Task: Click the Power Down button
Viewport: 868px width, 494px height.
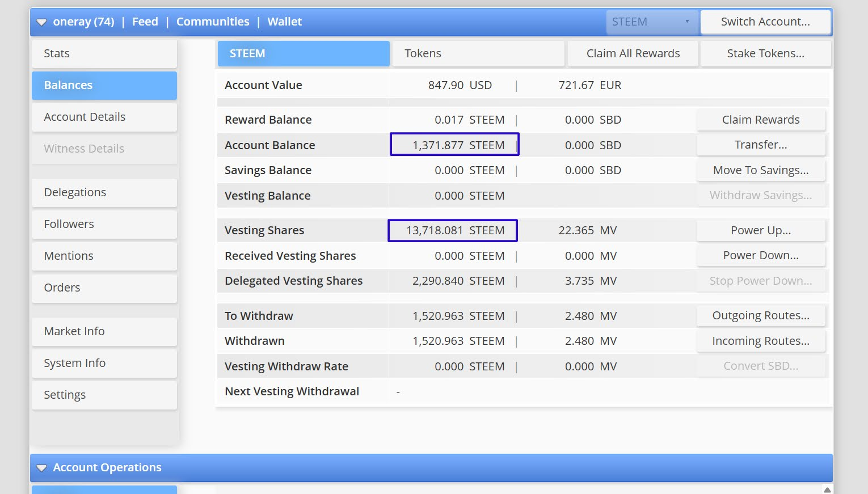Action: 761,256
